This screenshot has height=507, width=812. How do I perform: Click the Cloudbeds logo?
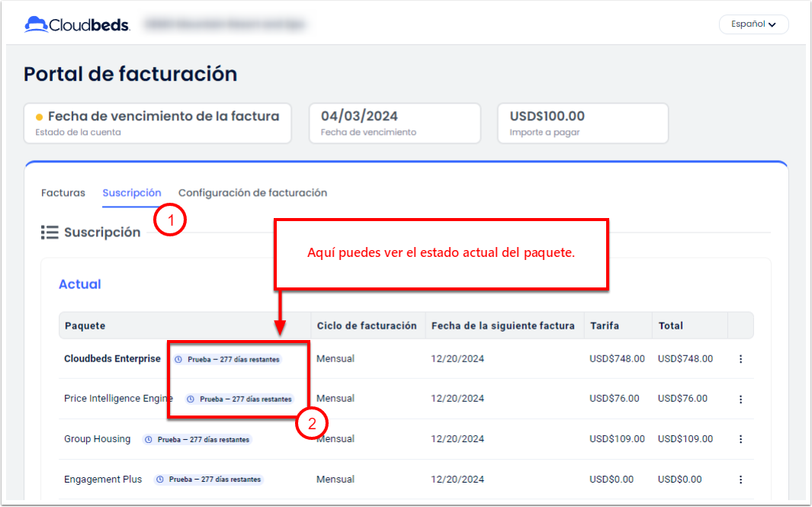coord(78,24)
